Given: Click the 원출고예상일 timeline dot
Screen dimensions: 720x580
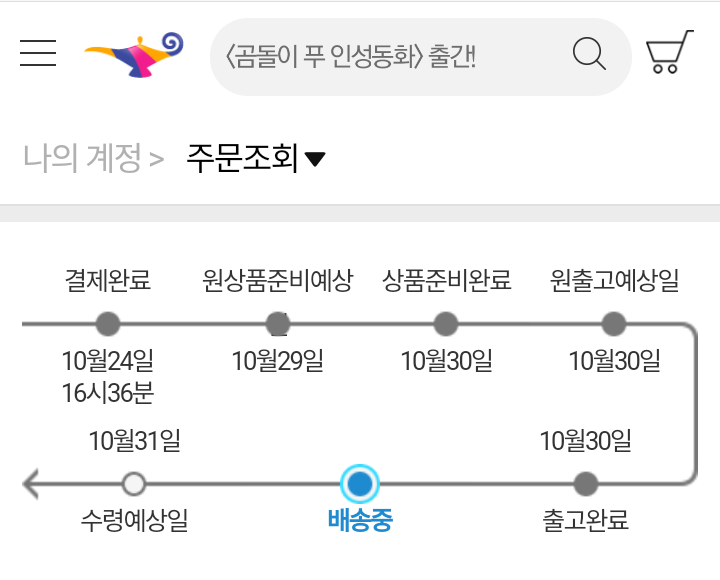Looking at the screenshot, I should tap(614, 324).
